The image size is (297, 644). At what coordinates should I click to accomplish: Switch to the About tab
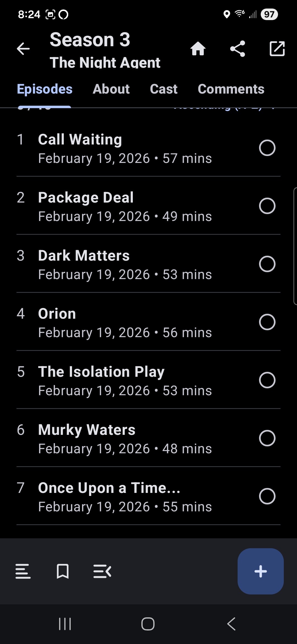tap(111, 89)
